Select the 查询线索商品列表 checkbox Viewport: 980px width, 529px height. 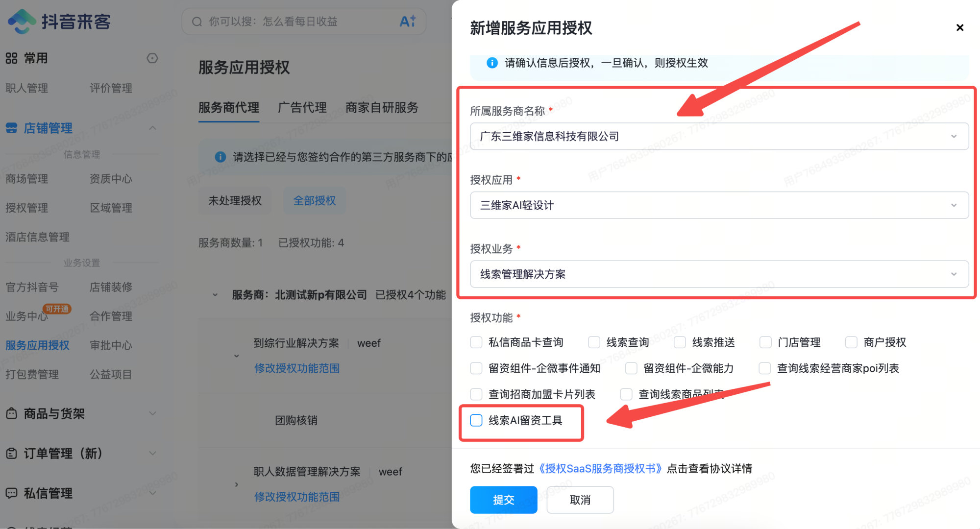(626, 394)
